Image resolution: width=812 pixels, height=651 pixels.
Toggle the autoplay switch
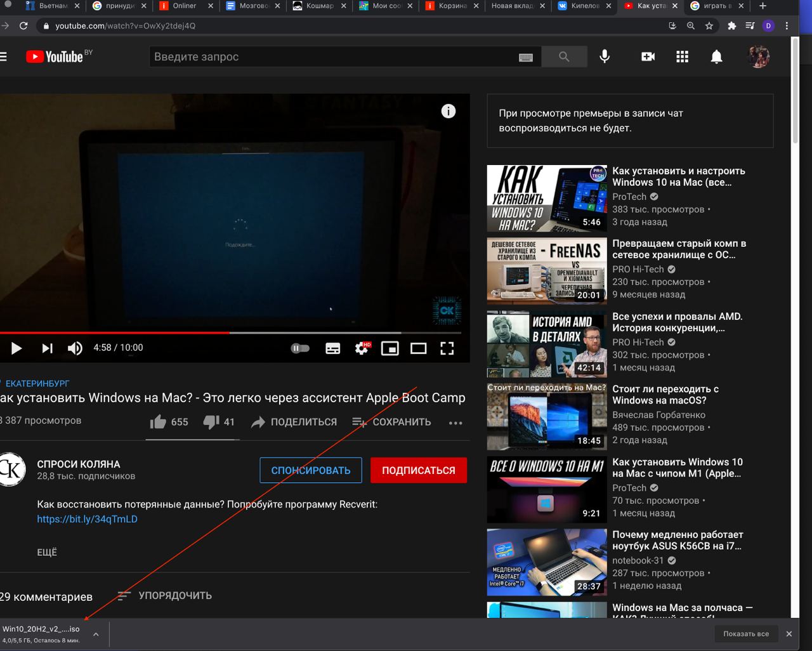300,348
